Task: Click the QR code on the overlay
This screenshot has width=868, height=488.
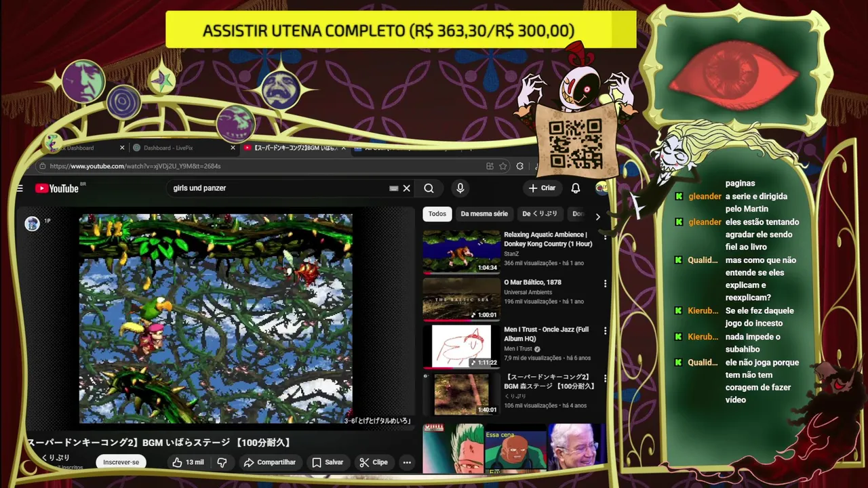Action: tap(575, 143)
